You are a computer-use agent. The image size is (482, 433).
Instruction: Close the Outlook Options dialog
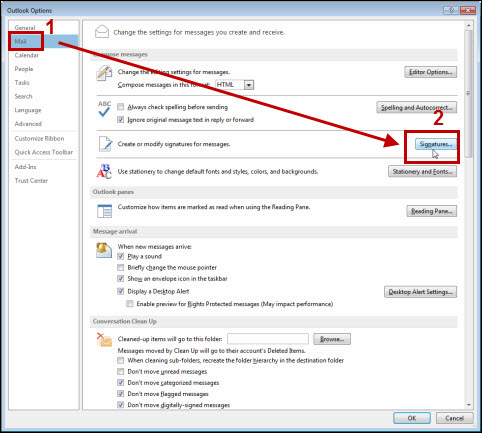tap(467, 10)
